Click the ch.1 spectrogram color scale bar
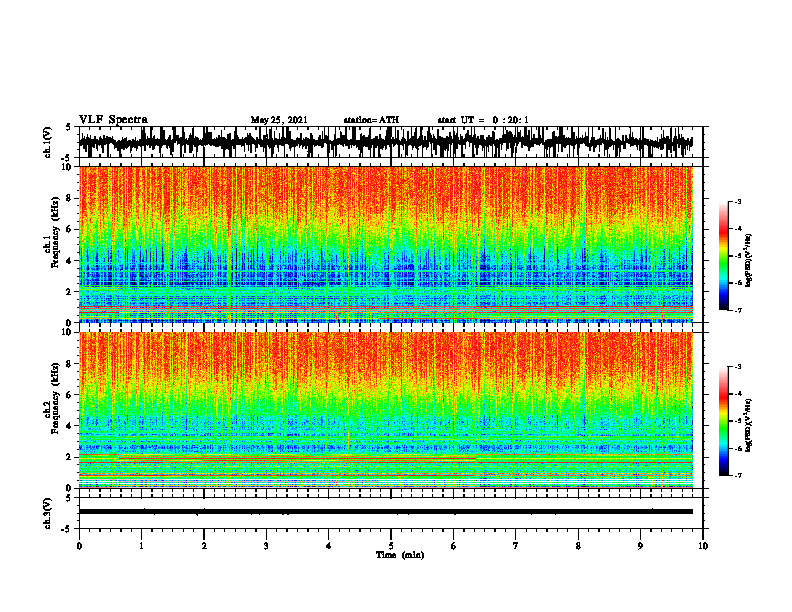This screenshot has height=612, width=792. [x=723, y=256]
